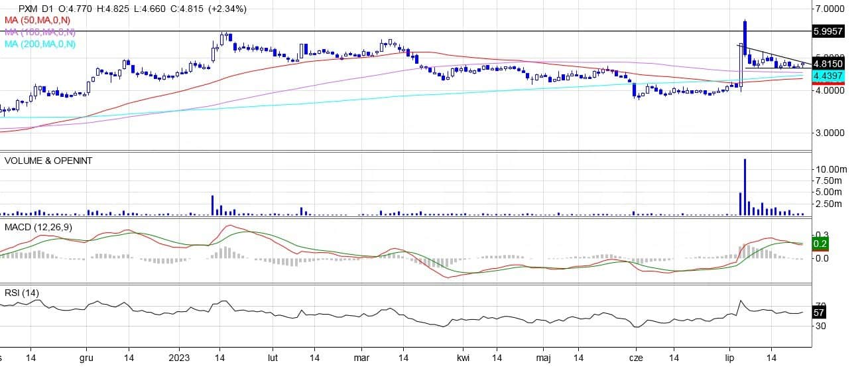Click the 4.8150 current price tag
Viewport: 868px width, 367px height.
828,64
